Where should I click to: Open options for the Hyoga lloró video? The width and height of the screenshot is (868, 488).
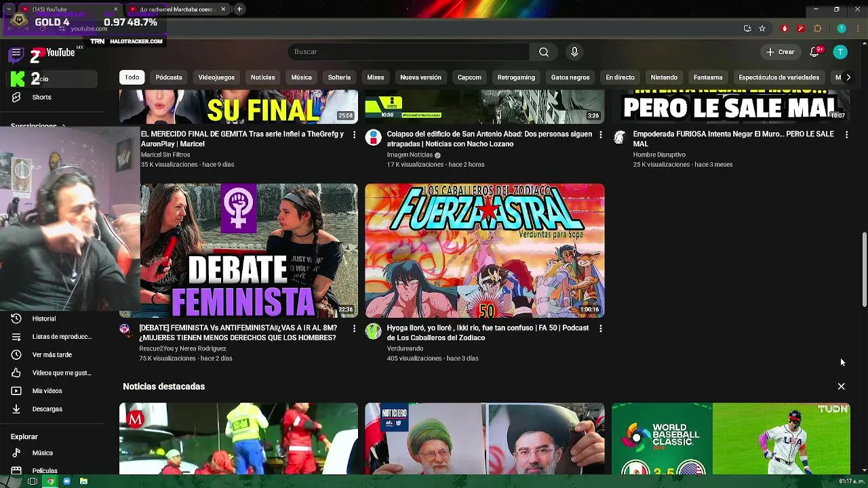[600, 329]
